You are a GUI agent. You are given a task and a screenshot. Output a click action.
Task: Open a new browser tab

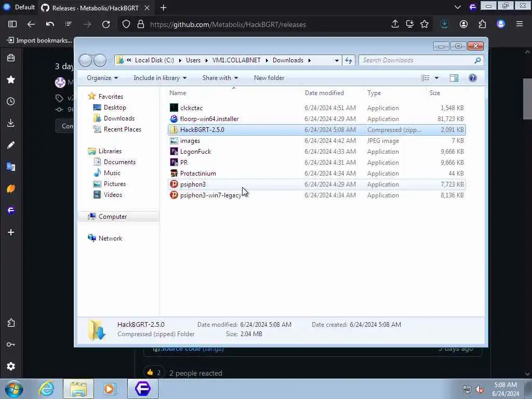[163, 7]
